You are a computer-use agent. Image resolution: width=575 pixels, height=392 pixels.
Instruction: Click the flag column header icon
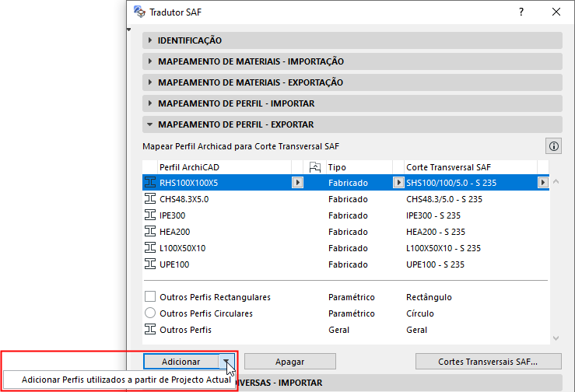click(314, 167)
